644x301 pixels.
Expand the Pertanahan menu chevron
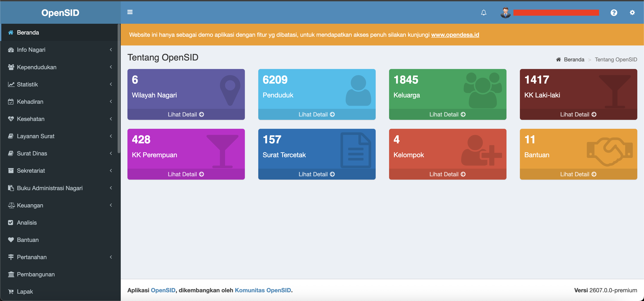(111, 257)
